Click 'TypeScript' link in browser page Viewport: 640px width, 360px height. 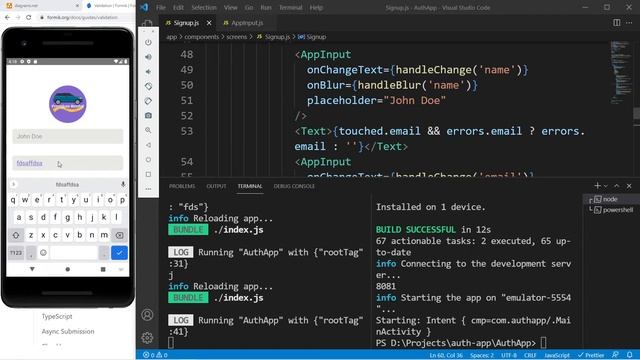(x=57, y=316)
